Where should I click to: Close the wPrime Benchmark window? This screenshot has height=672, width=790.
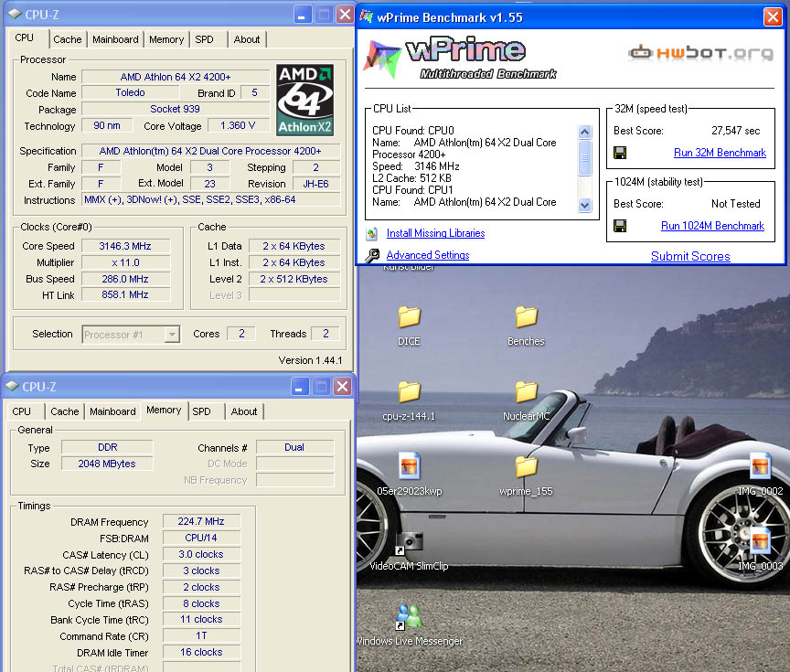(x=773, y=16)
